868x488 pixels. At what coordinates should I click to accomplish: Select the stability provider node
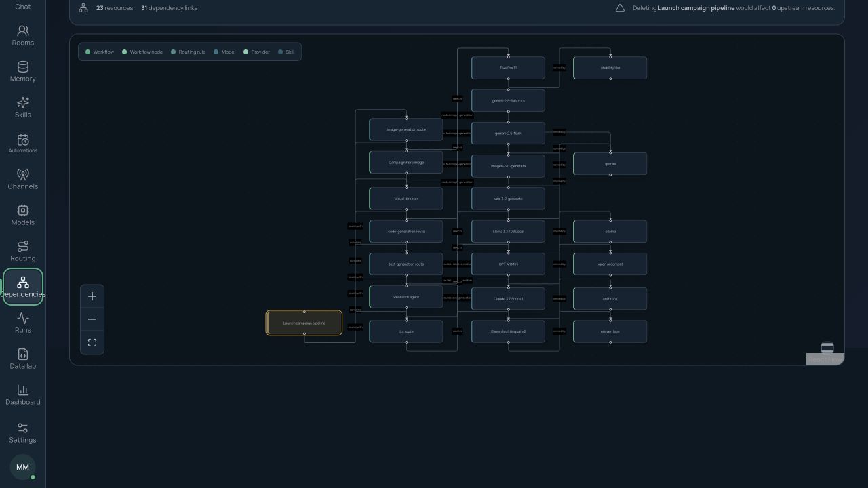[x=610, y=68]
